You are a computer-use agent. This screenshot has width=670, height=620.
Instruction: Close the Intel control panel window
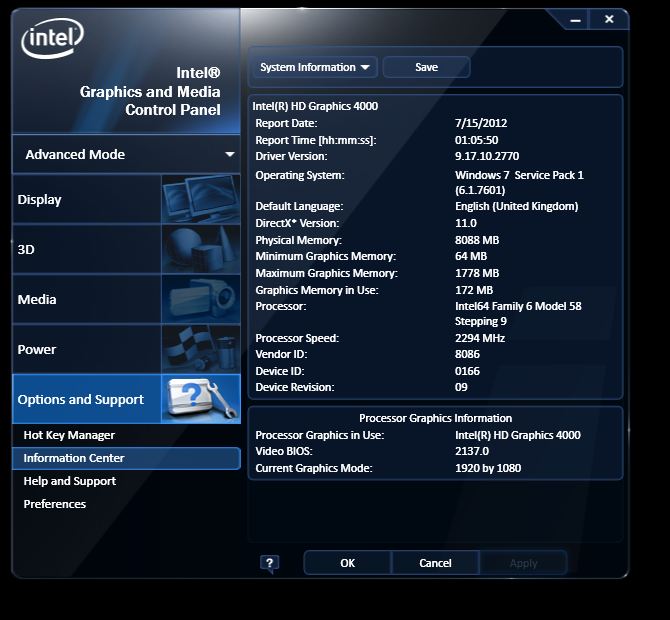609,19
